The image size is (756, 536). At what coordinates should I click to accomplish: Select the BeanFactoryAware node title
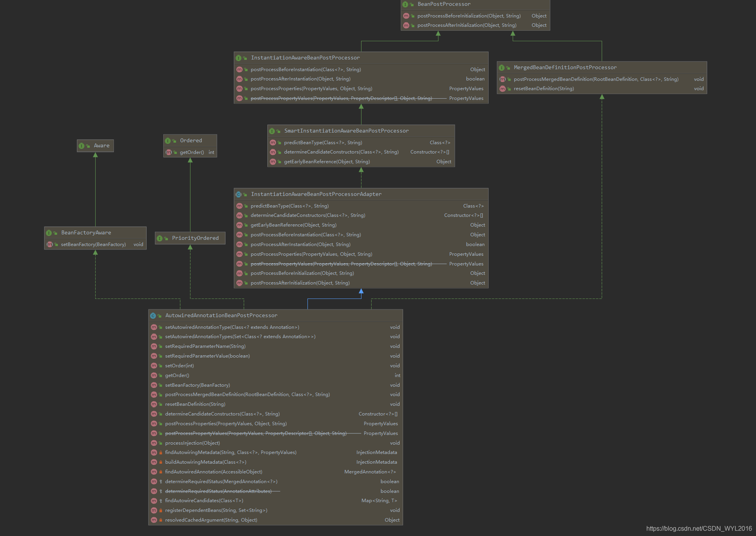click(x=86, y=233)
